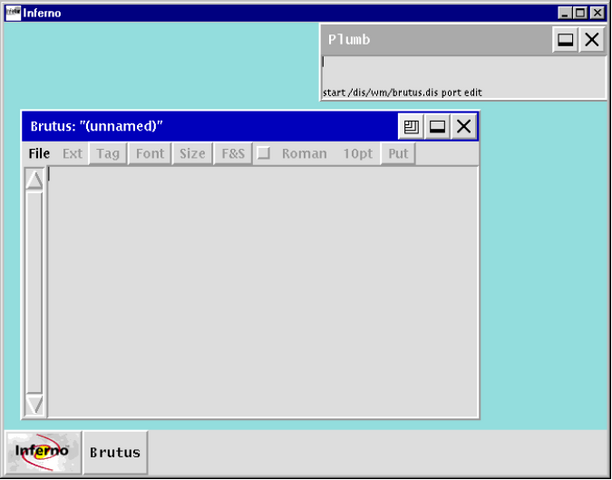Open the Font dropdown in Brutus toolbar
The width and height of the screenshot is (612, 480).
(150, 154)
